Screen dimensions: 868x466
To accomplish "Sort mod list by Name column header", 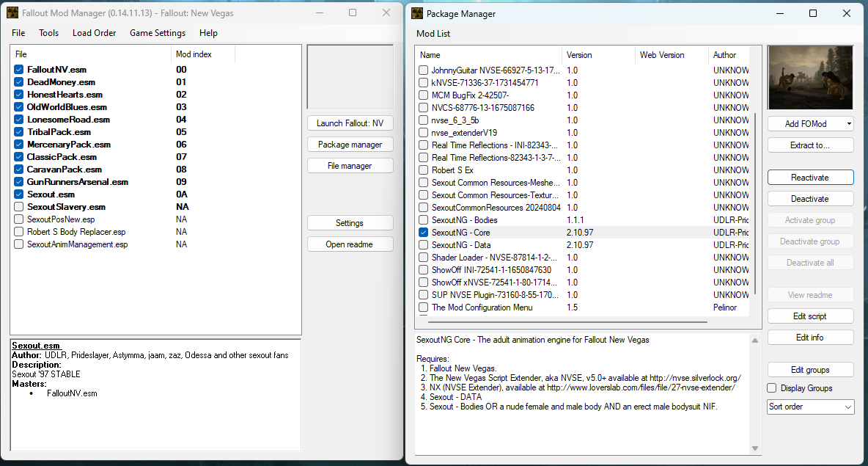I will (488, 56).
